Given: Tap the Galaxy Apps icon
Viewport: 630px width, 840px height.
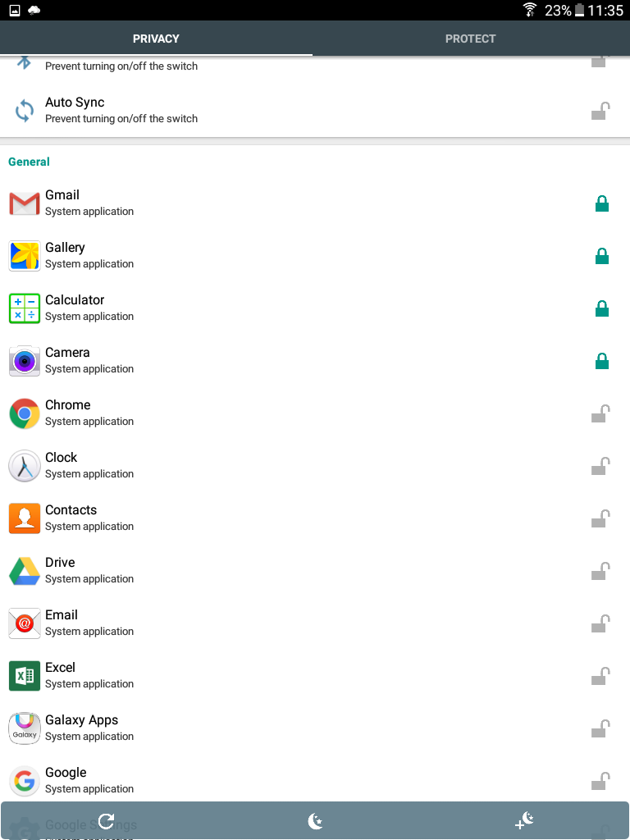Looking at the screenshot, I should coord(25,728).
